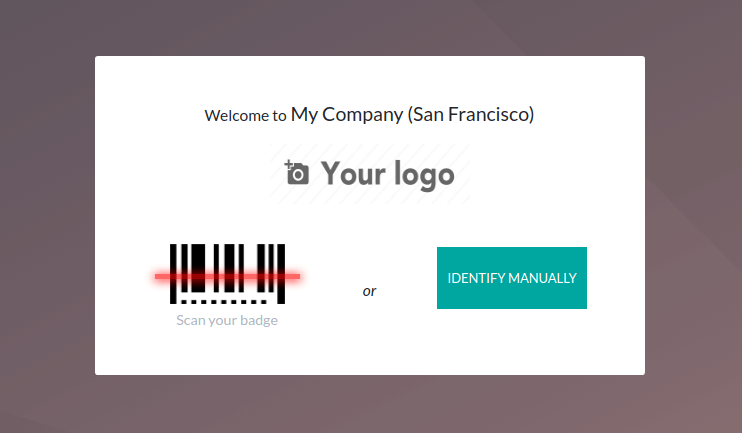Viewport: 742px width, 433px height.
Task: Click the 'Welcome to' greeting text
Action: point(245,115)
